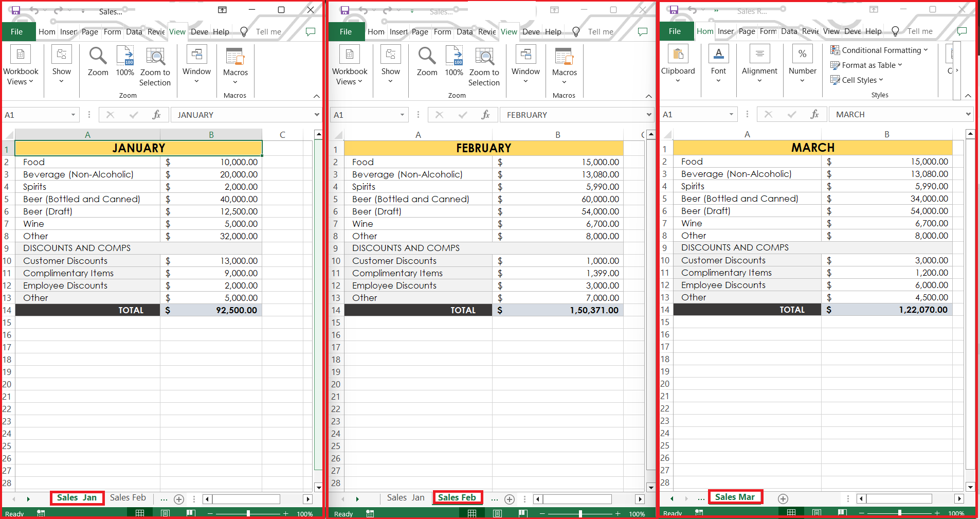
Task: Click macro recording icon in February status bar
Action: point(370,513)
